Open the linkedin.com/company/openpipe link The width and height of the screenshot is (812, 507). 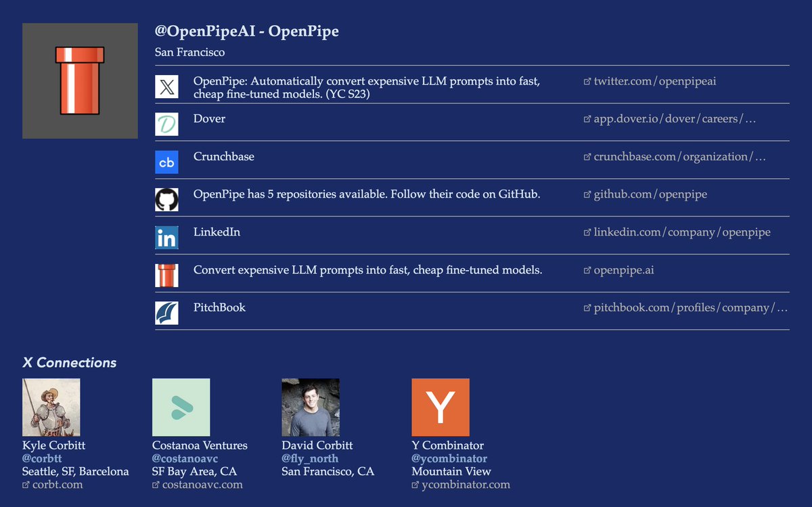click(x=682, y=232)
